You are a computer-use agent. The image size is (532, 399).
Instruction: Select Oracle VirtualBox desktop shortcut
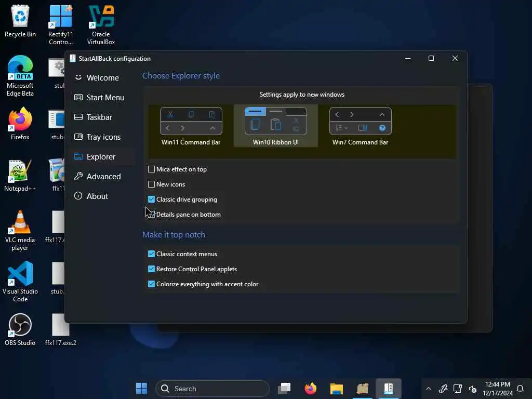101,24
